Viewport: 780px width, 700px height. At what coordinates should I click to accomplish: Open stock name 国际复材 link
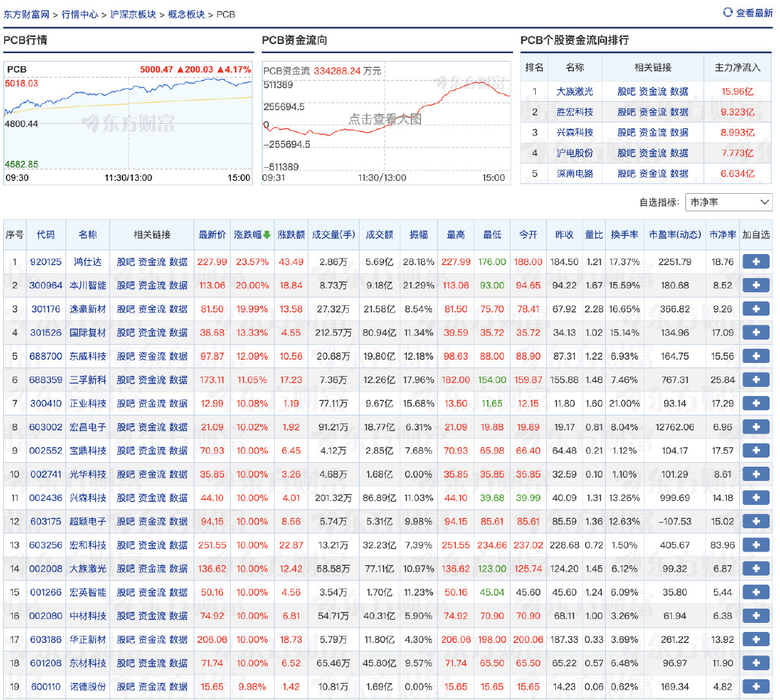(88, 332)
